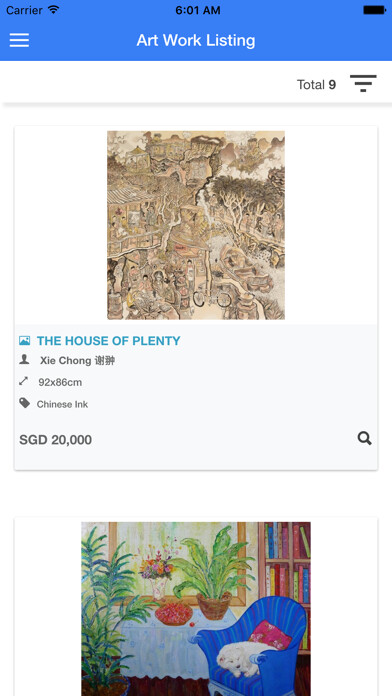Open the filter and sort icon
Screen dimensions: 392x696
(x=363, y=83)
